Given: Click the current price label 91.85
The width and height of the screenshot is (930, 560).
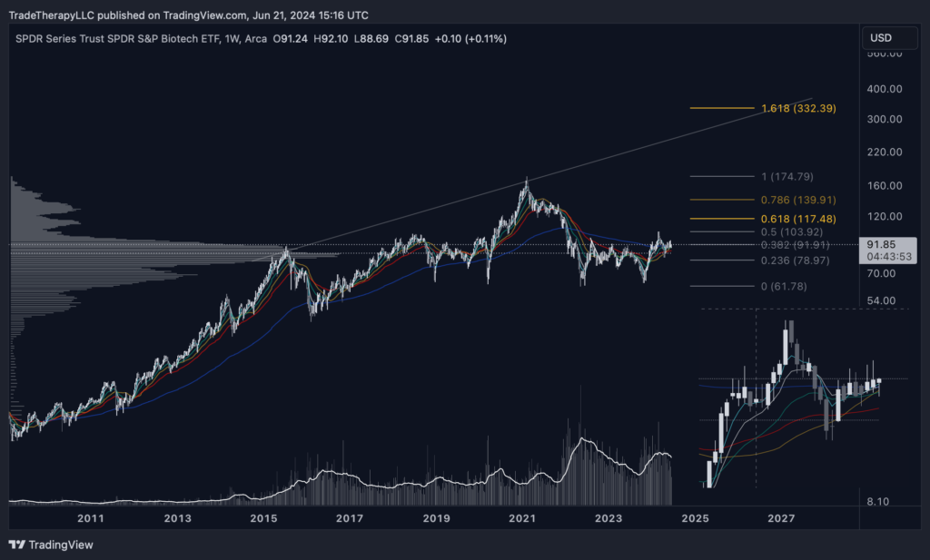Looking at the screenshot, I should [882, 244].
